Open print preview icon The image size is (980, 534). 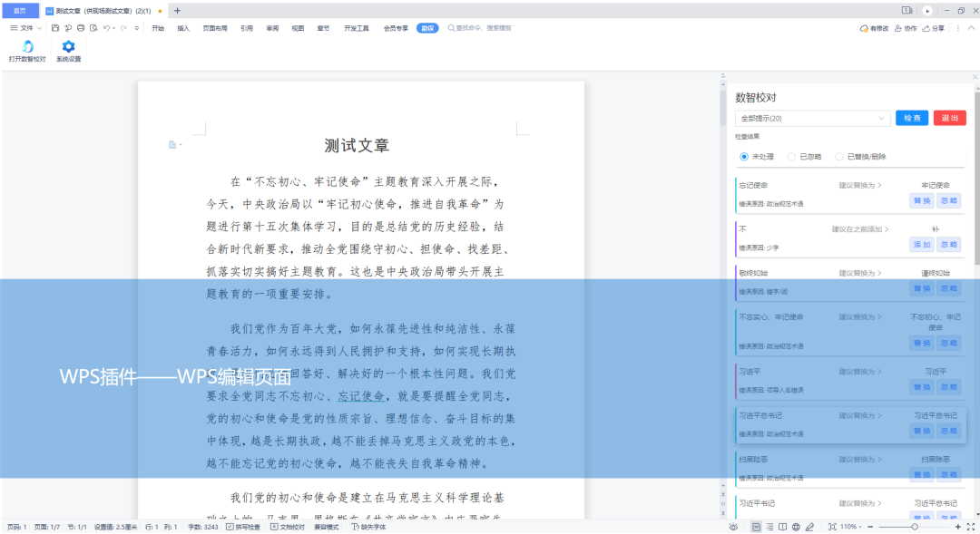(93, 28)
